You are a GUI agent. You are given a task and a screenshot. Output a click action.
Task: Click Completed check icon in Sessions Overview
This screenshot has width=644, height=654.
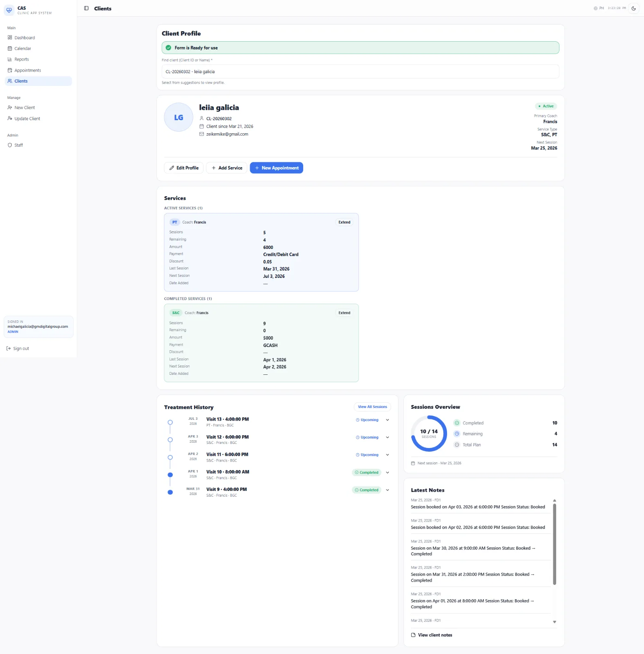pyautogui.click(x=457, y=423)
